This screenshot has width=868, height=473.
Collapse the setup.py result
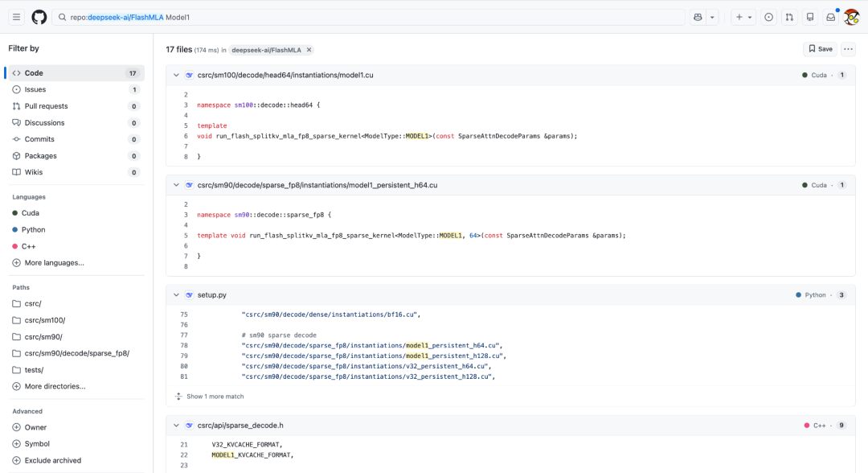(176, 295)
